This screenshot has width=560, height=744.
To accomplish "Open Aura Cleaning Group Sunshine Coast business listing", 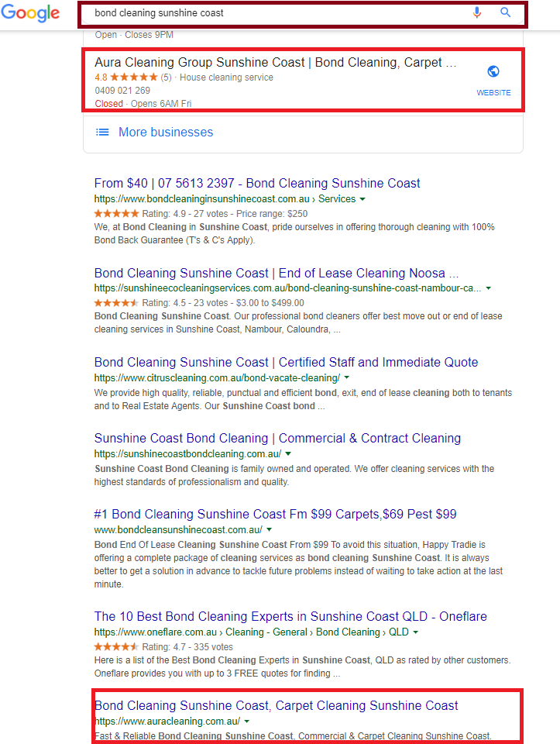I will click(275, 63).
